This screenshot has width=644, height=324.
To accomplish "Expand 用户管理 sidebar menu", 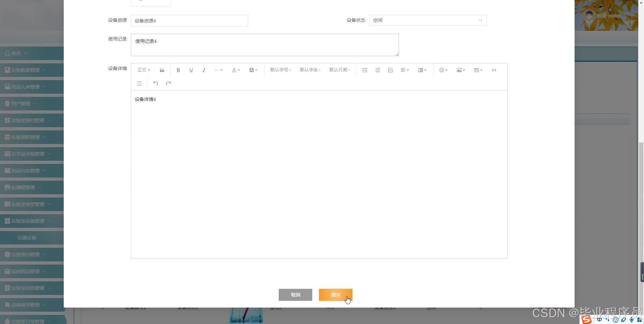I will (x=32, y=104).
